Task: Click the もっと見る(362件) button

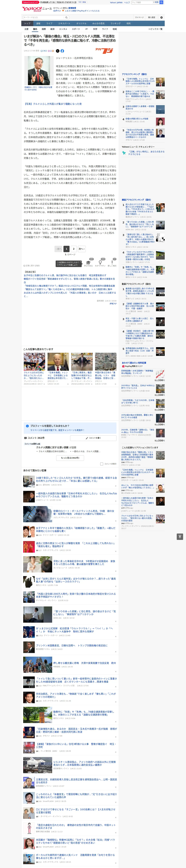Action: [x=70, y=458]
